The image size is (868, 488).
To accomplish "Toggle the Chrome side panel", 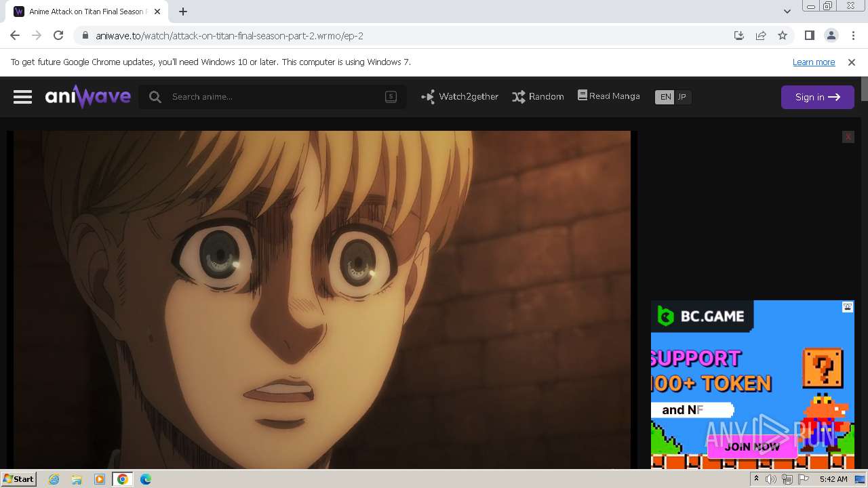I will pos(809,35).
